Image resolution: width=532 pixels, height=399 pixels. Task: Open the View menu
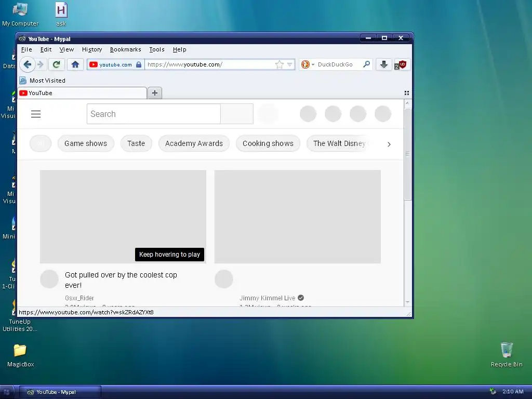click(66, 49)
